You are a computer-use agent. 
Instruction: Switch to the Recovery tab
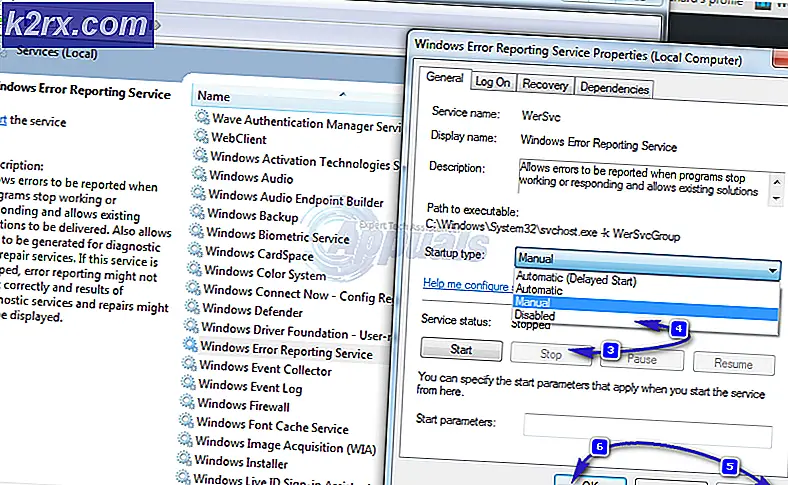coord(545,84)
